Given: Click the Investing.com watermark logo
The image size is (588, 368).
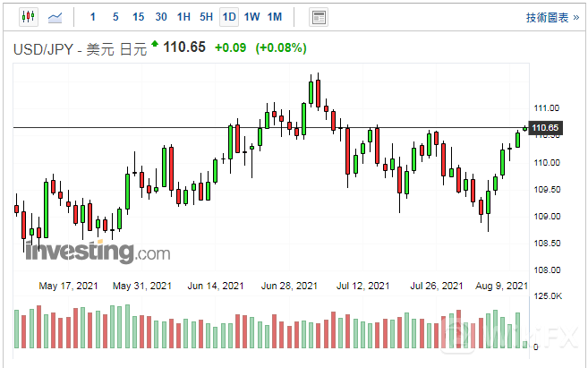Looking at the screenshot, I should (97, 252).
